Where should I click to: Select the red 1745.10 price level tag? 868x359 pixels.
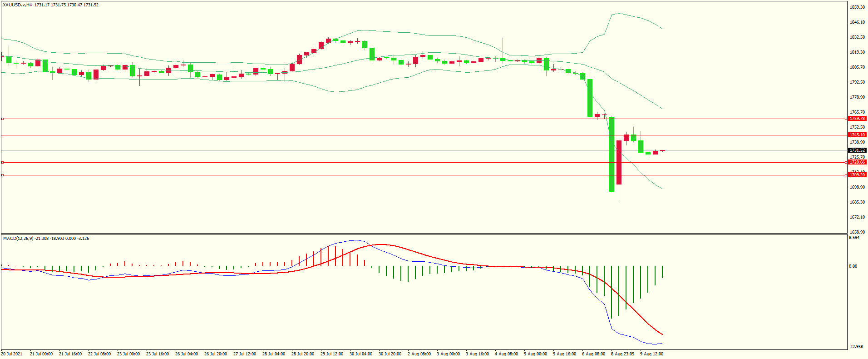tap(857, 135)
